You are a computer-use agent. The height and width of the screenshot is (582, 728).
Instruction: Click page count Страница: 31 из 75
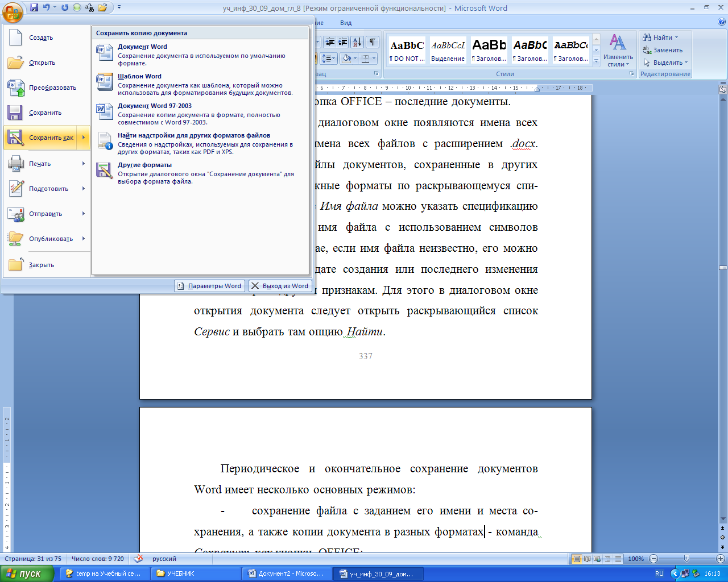(33, 559)
